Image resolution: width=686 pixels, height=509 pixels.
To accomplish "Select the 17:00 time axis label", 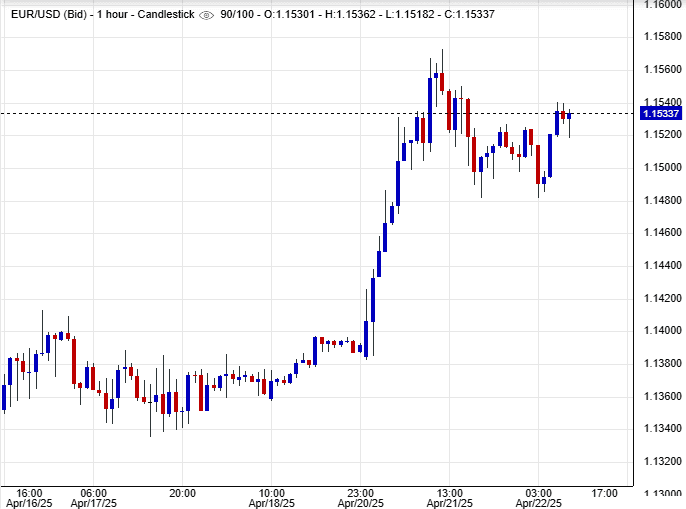I will coord(603,493).
